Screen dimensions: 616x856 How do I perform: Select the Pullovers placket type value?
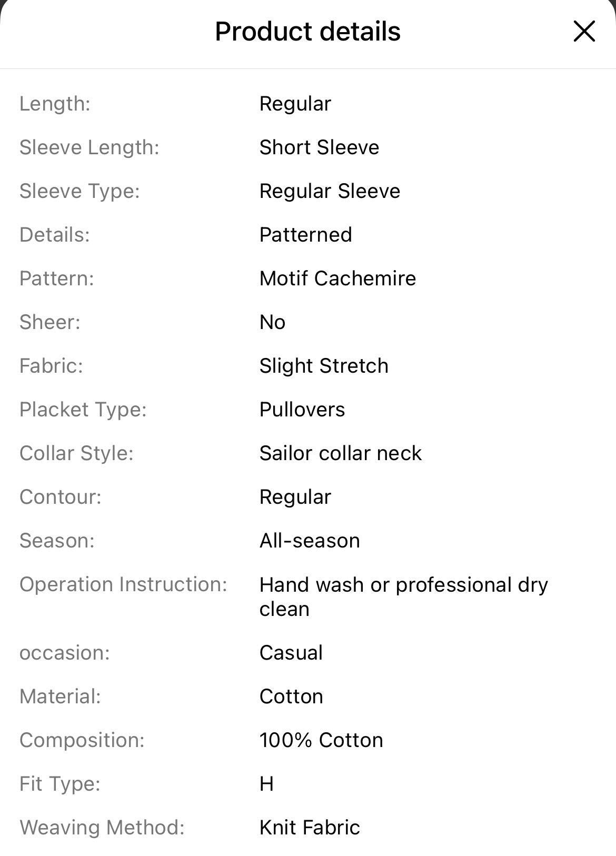(302, 410)
